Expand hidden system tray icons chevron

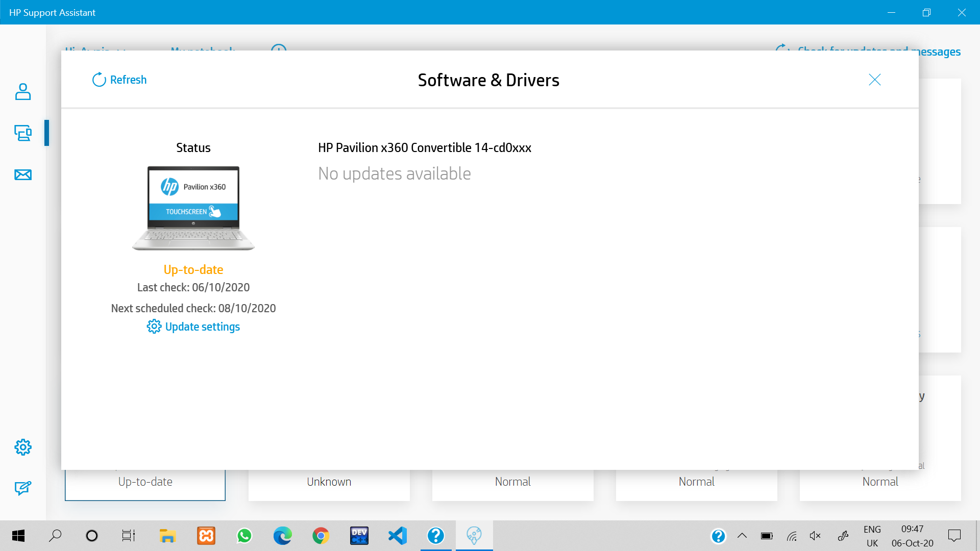point(742,536)
